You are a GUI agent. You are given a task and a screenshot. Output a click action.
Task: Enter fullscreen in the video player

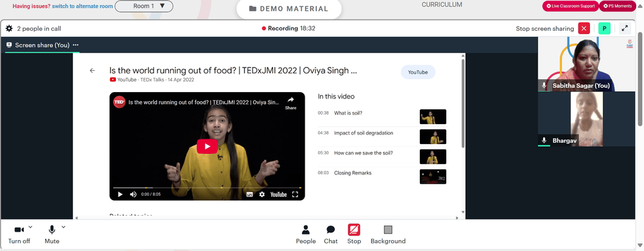tap(295, 194)
